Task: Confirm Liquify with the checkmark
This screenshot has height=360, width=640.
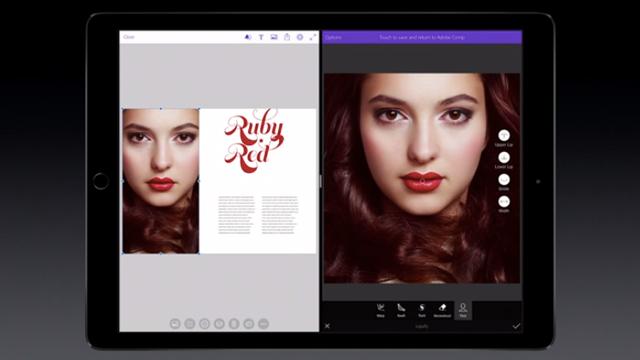Action: [x=516, y=326]
